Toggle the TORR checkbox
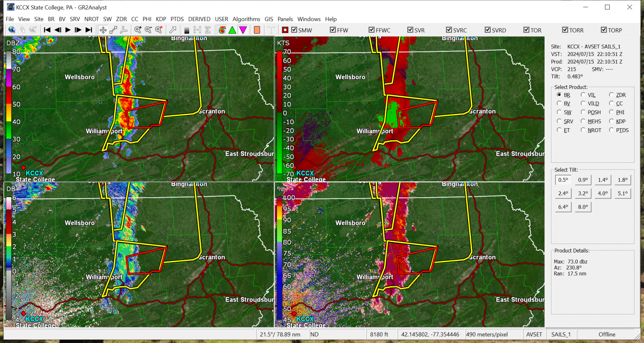This screenshot has width=644, height=343. tap(565, 30)
